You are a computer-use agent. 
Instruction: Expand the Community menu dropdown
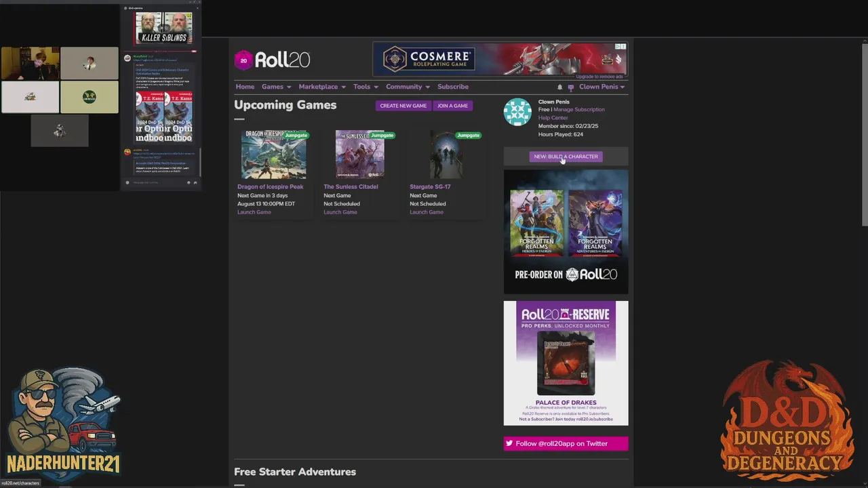click(x=408, y=87)
